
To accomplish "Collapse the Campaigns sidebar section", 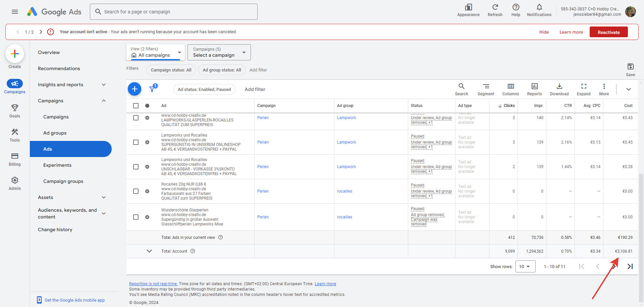I will (104, 101).
